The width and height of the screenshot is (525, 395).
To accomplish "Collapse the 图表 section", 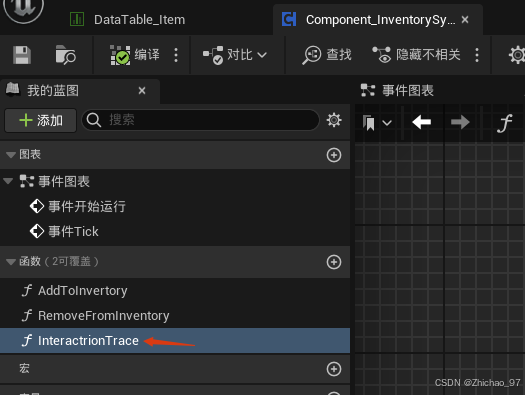I will 11,155.
